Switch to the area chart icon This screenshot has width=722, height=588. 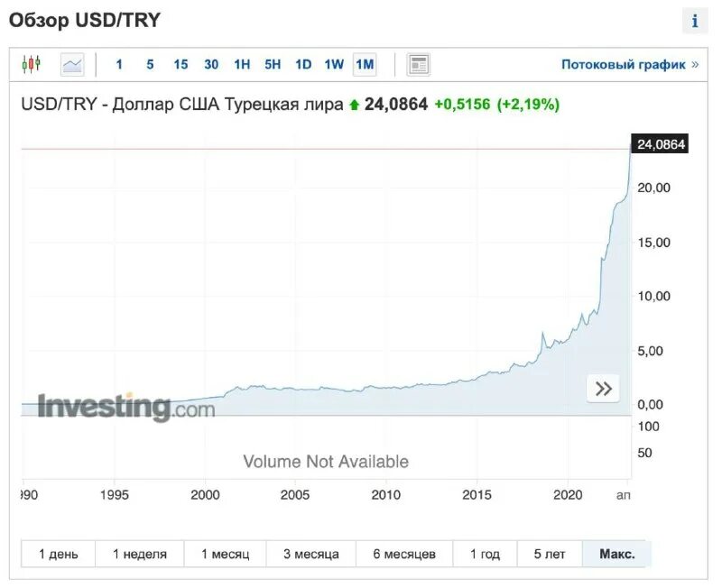(72, 64)
